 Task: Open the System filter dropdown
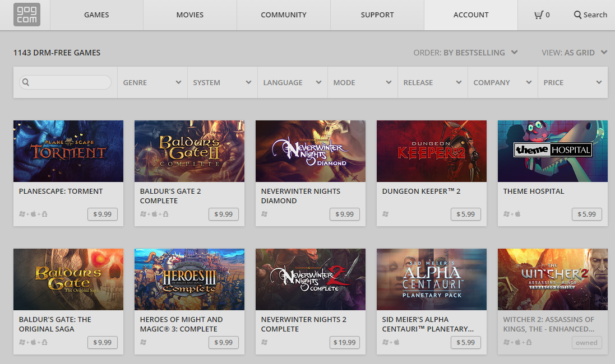tap(222, 82)
